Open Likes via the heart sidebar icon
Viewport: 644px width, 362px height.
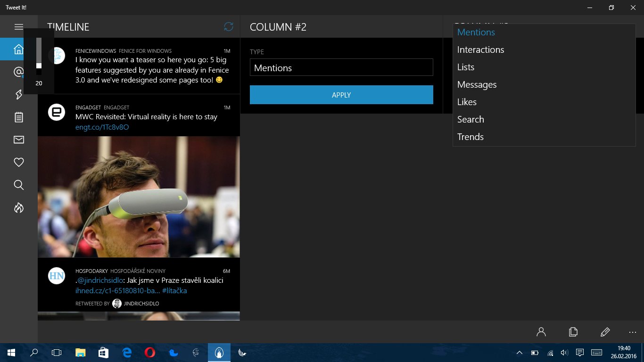(19, 162)
